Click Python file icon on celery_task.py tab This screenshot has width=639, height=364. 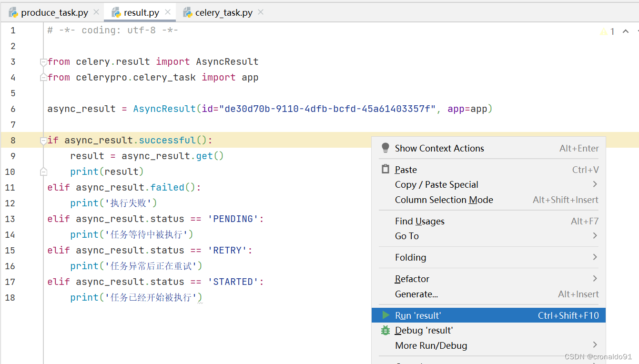tap(188, 12)
